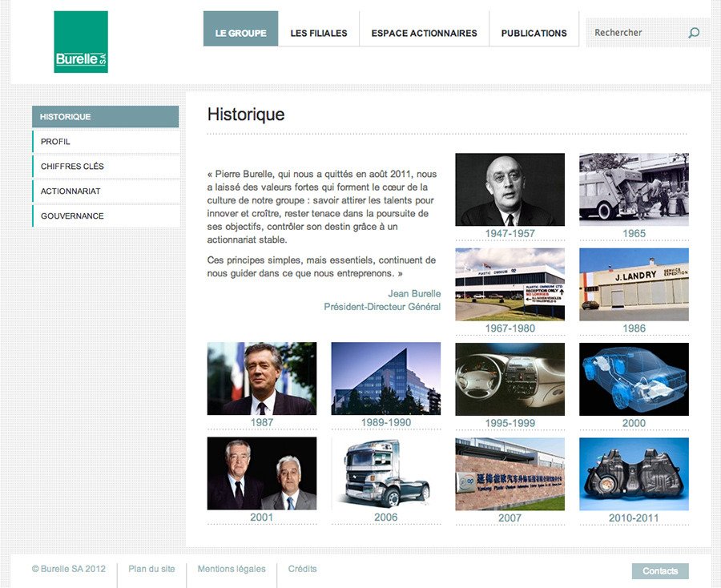The width and height of the screenshot is (721, 588).
Task: Select the 1965 garbage truck thumbnail
Action: [x=634, y=190]
